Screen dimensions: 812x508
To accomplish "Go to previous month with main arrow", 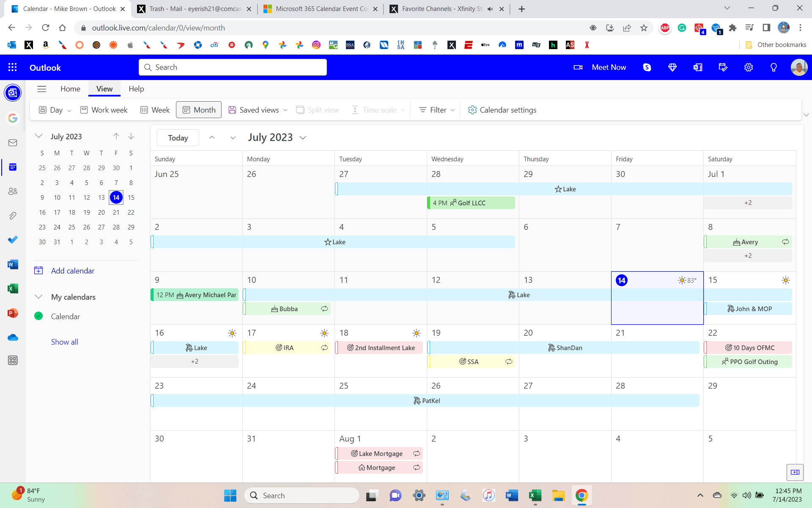I will [x=212, y=138].
